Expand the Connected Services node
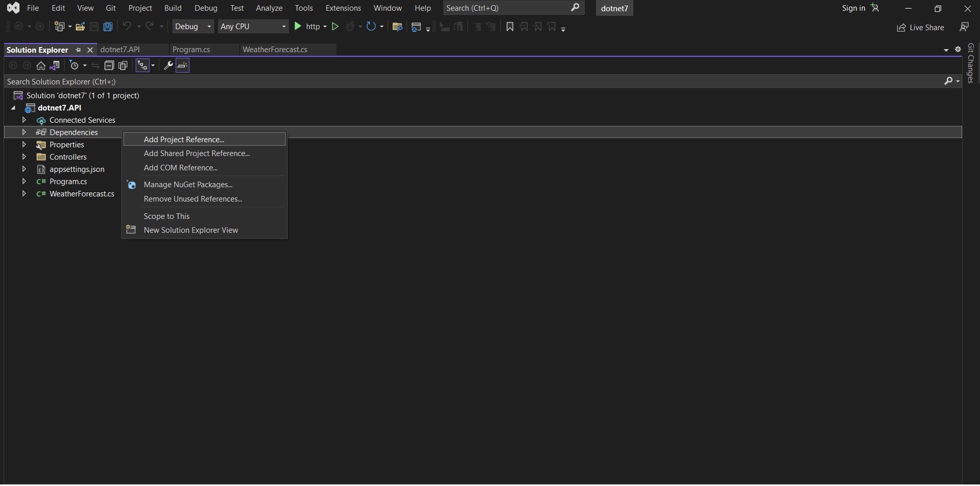The image size is (980, 486). pyautogui.click(x=24, y=120)
